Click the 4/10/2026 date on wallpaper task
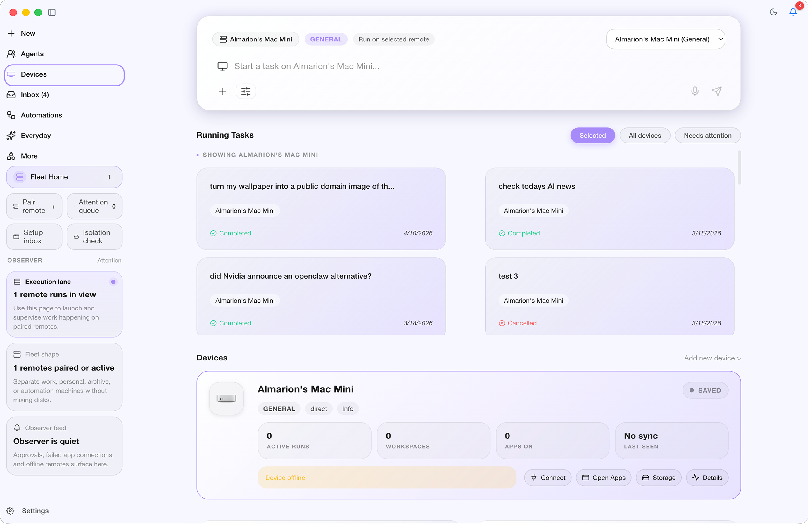812x524 pixels. pos(418,233)
